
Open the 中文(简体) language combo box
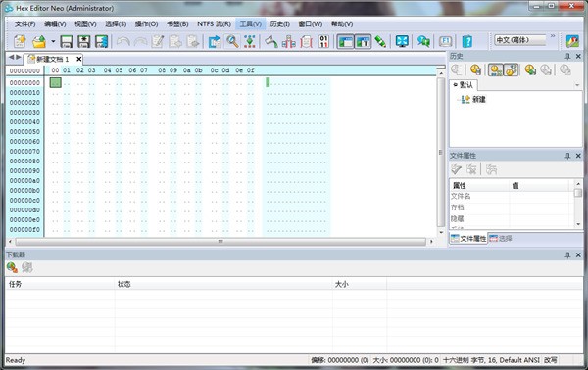tap(520, 40)
